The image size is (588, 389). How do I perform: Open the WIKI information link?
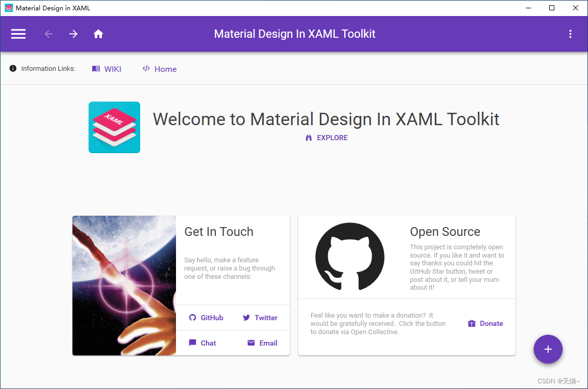pyautogui.click(x=107, y=68)
